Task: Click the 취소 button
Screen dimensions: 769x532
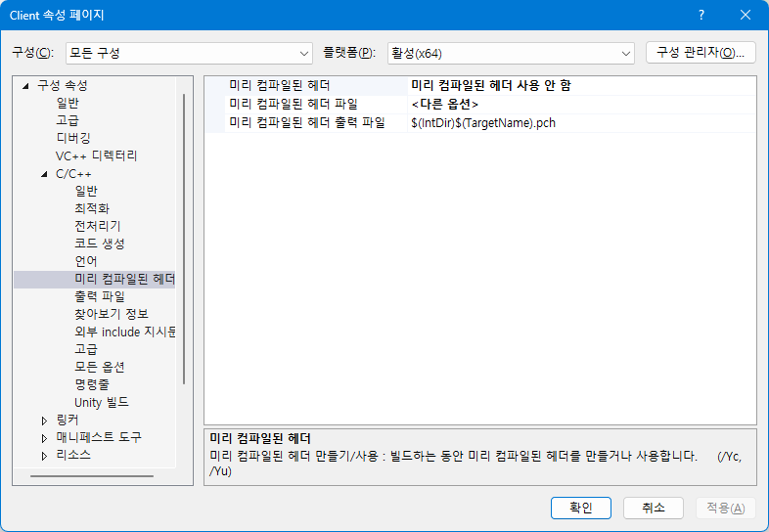Action: pos(654,508)
